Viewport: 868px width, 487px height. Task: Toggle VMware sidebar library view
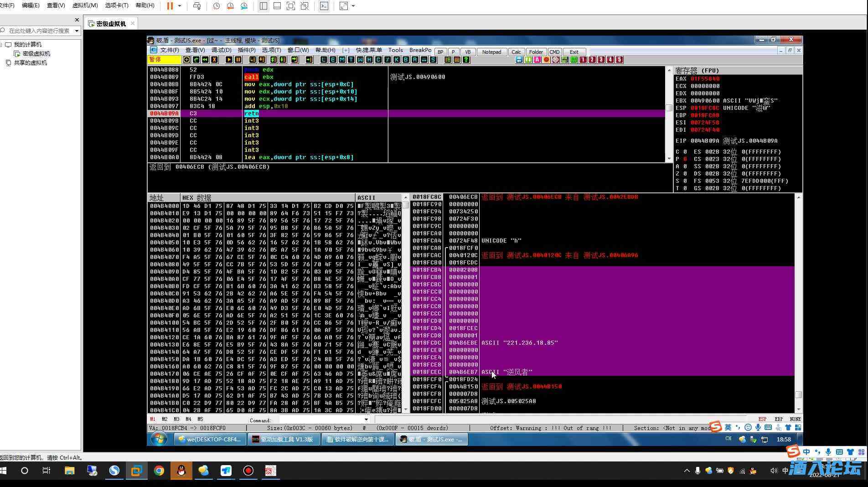(x=263, y=6)
